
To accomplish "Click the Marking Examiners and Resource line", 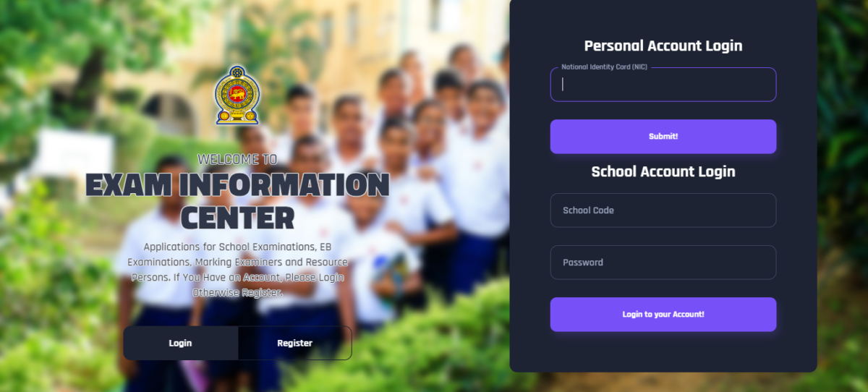I will [x=237, y=262].
